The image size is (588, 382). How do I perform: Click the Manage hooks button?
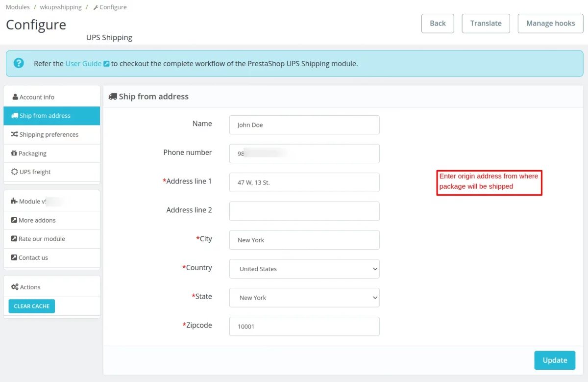pos(550,24)
